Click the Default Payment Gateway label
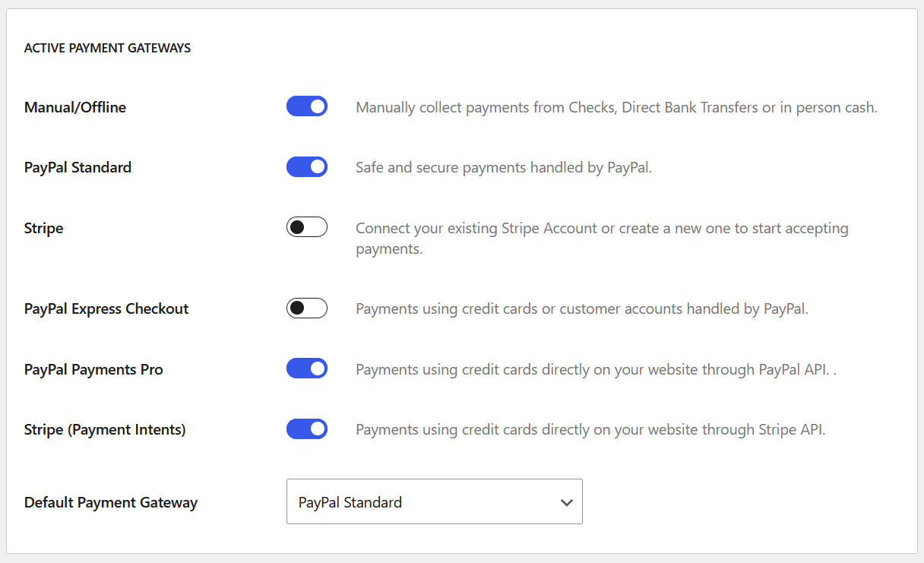The width and height of the screenshot is (924, 563). (x=111, y=502)
